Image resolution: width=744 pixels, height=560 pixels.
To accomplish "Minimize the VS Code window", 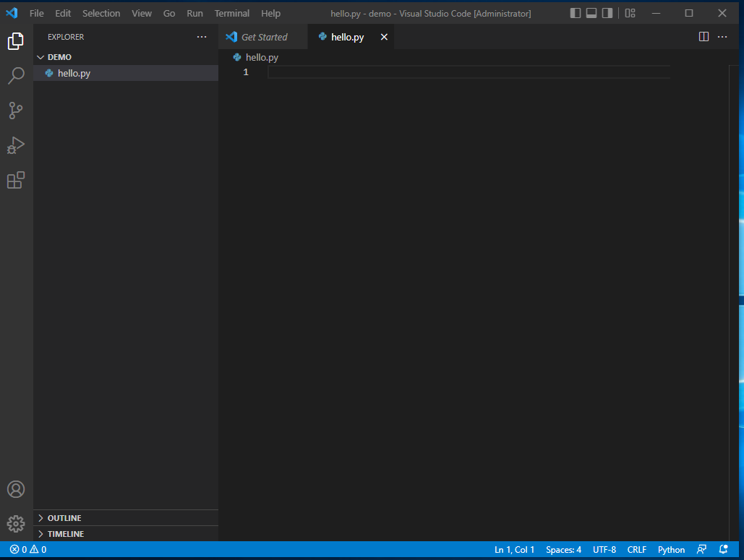I will (657, 13).
